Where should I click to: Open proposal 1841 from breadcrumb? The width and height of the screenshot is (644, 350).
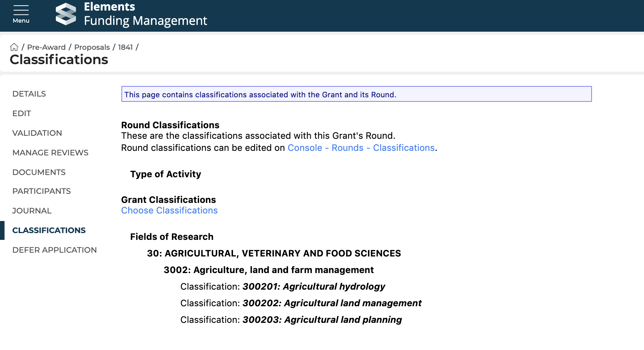125,47
